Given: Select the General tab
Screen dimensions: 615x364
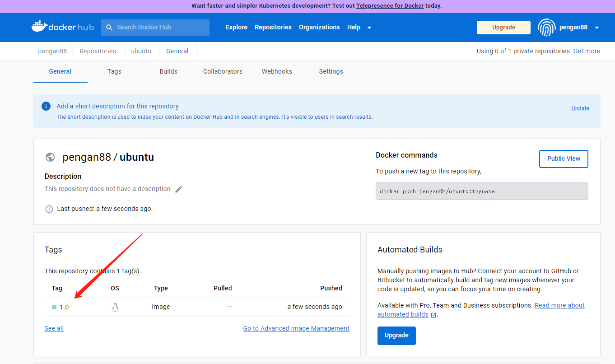Looking at the screenshot, I should [60, 71].
